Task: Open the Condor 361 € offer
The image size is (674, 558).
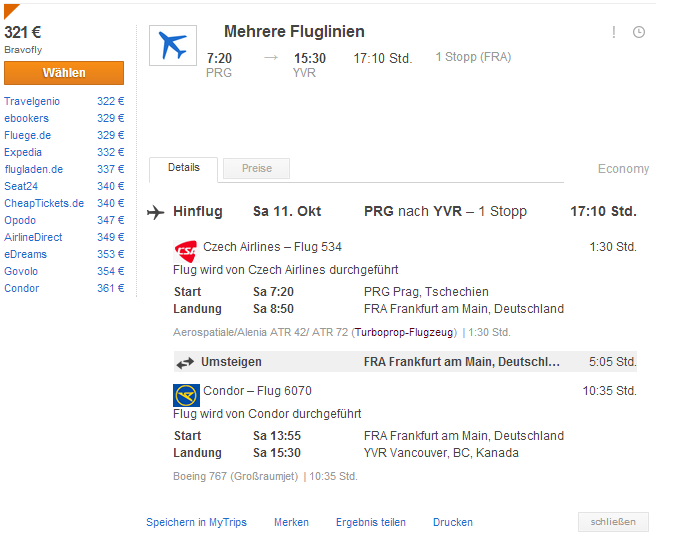Action: point(64,288)
